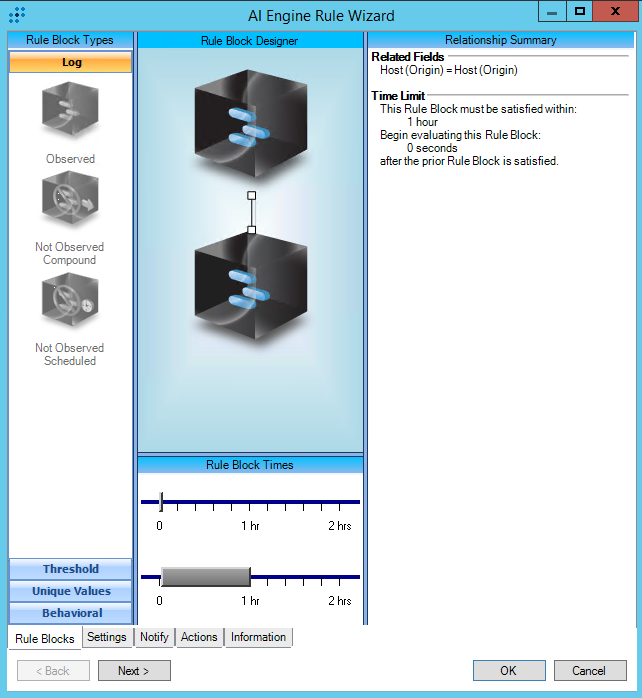Pick the Not Observed Compound block icon

click(70, 201)
